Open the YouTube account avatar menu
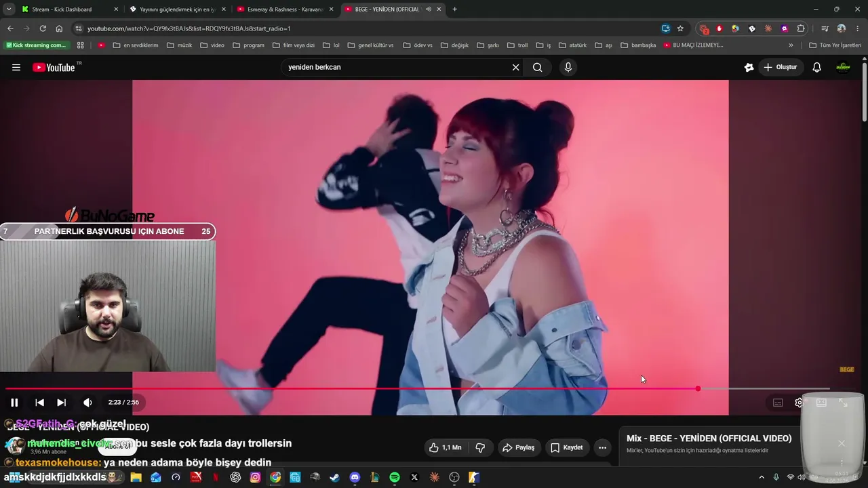The image size is (868, 488). (x=843, y=67)
